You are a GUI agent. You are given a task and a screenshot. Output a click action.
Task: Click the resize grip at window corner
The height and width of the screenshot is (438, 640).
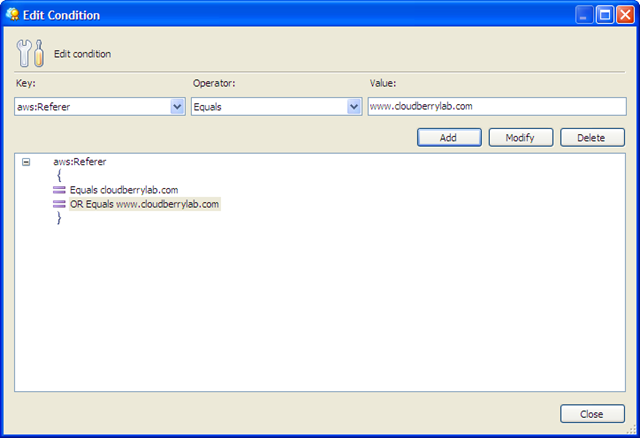631,429
